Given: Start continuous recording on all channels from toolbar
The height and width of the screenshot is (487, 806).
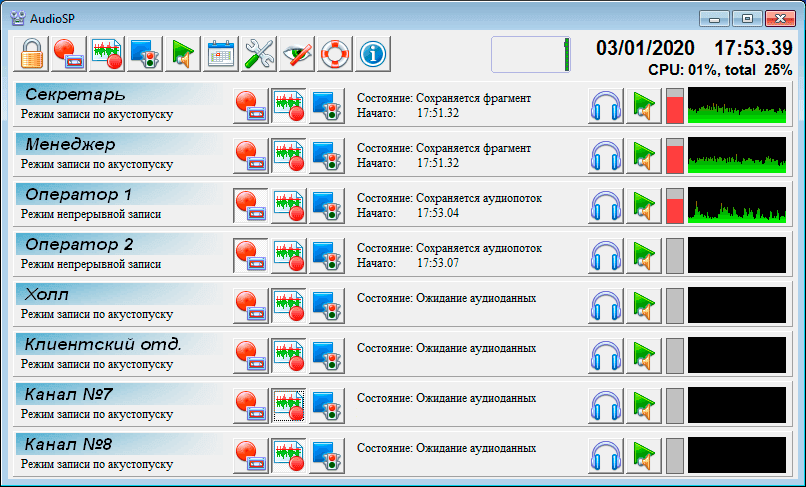Looking at the screenshot, I should [x=69, y=53].
